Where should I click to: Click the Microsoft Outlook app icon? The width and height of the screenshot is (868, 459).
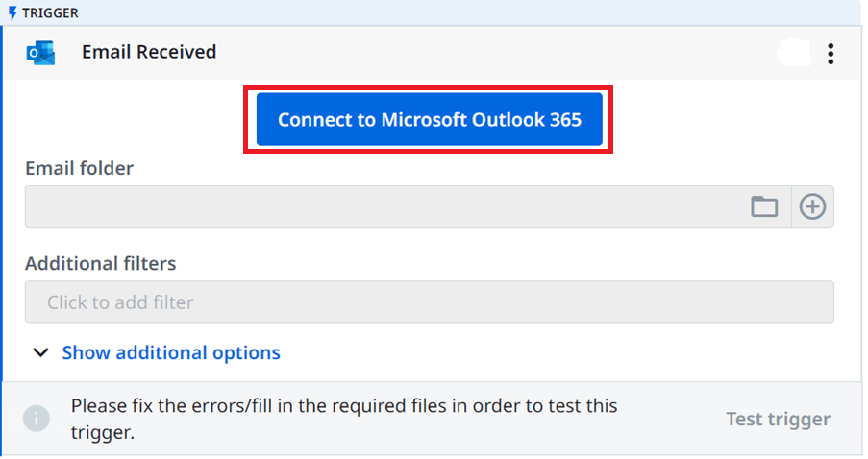pos(40,53)
